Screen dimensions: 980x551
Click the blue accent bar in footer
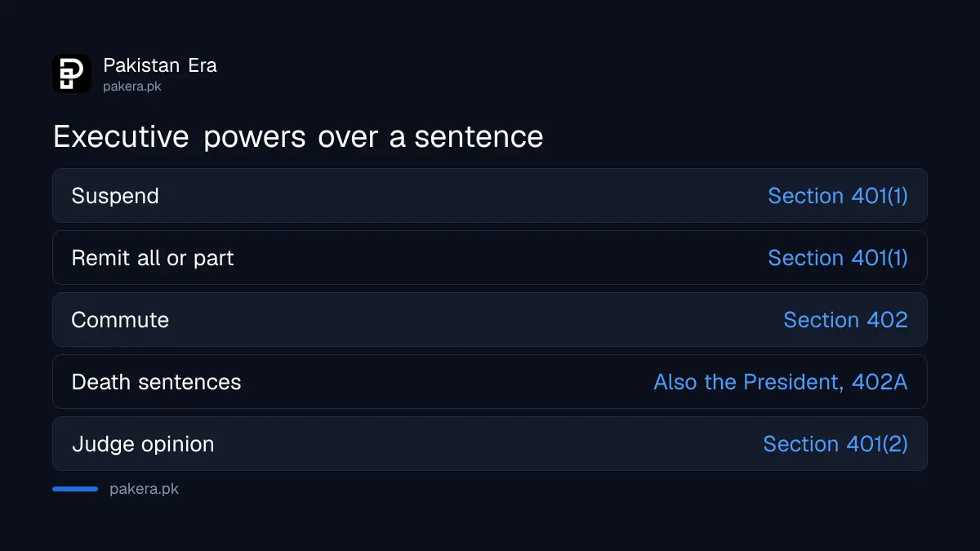tap(75, 489)
